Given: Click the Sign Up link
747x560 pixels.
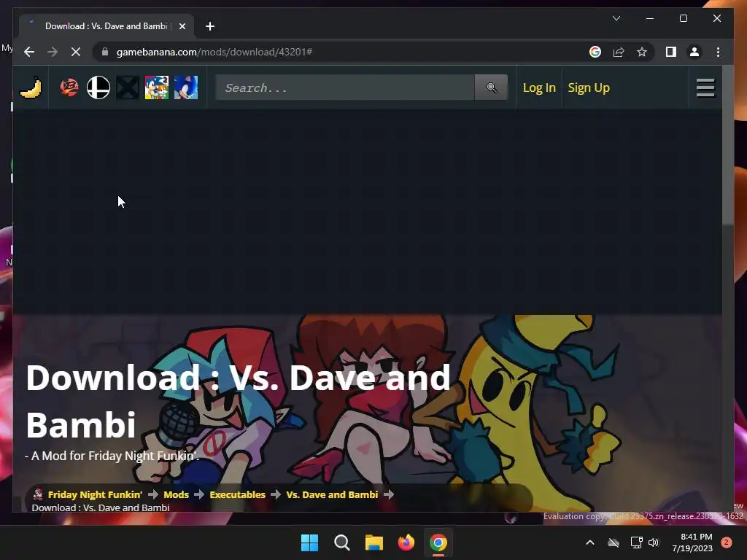Looking at the screenshot, I should coord(589,87).
